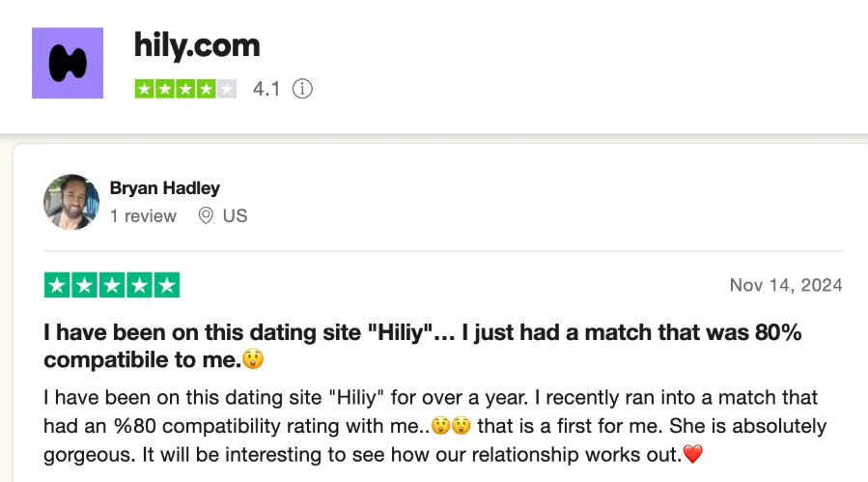868x482 pixels.
Task: Click the Nov 14, 2024 date
Action: point(786,285)
